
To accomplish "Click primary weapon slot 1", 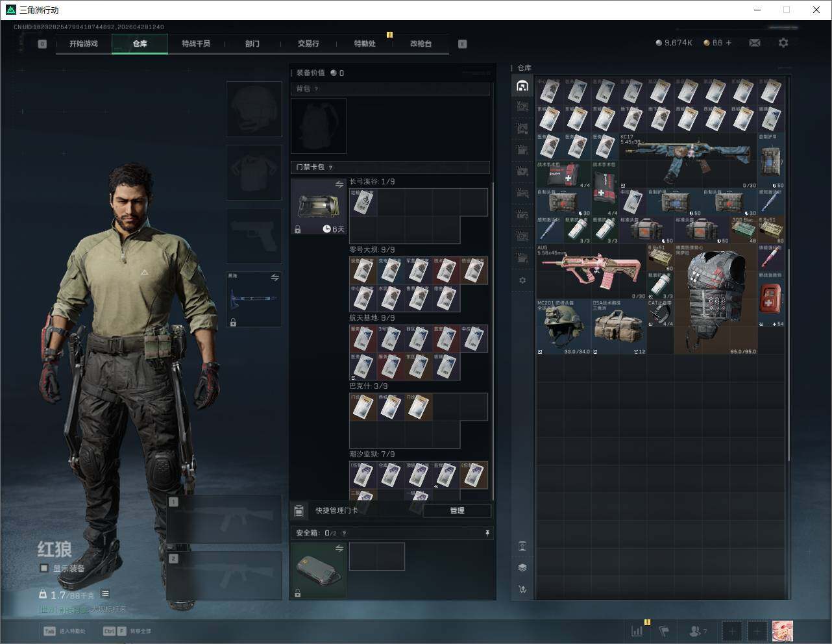I will [225, 519].
